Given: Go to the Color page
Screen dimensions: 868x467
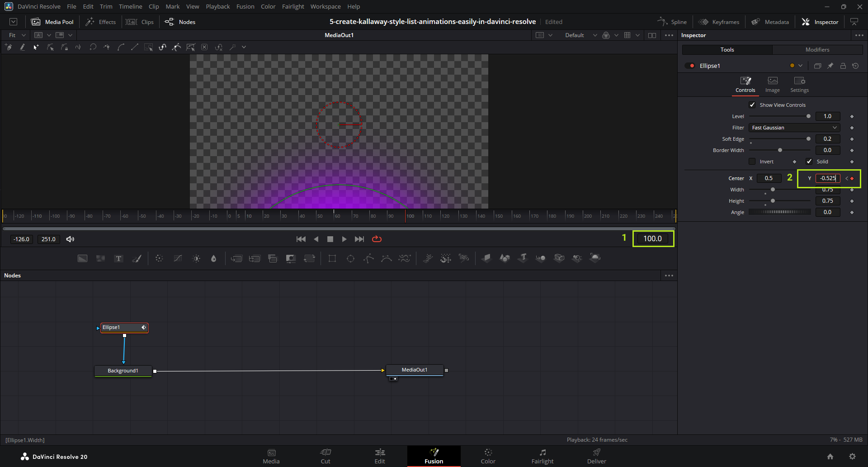Looking at the screenshot, I should (488, 456).
